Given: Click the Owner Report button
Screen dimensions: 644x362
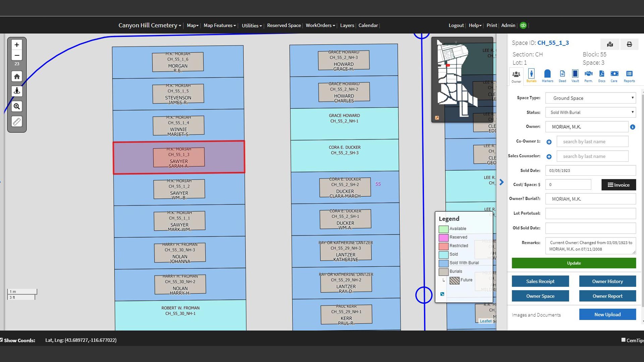Looking at the screenshot, I should (607, 296).
